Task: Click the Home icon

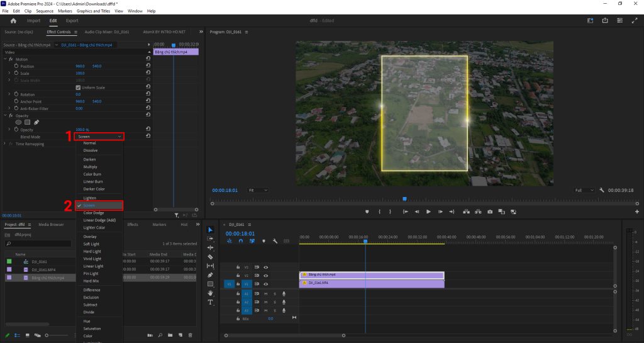Action: [13, 21]
